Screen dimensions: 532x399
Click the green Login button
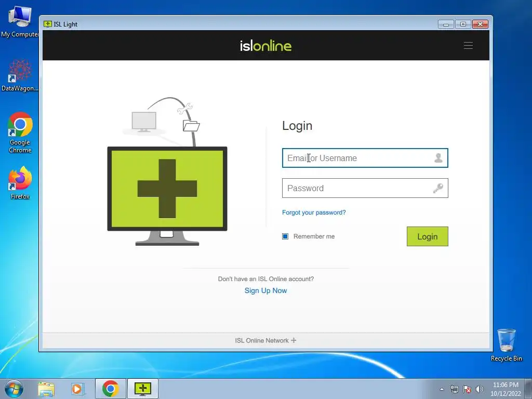pyautogui.click(x=428, y=236)
